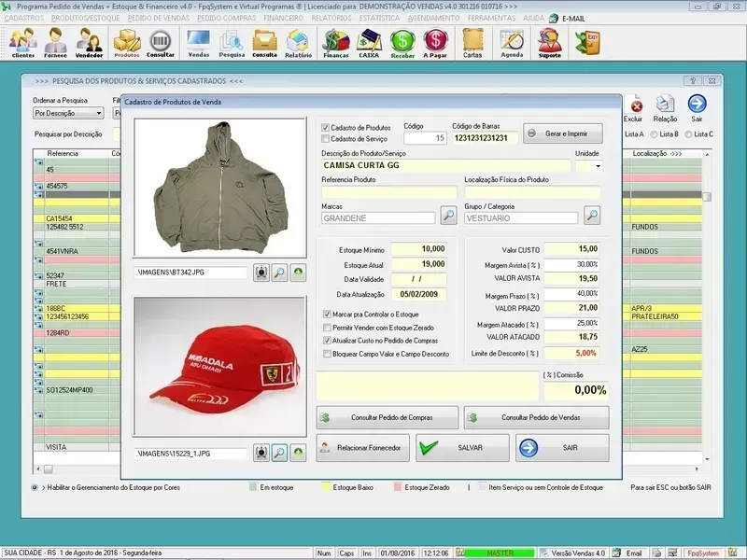Open the Agenda toolbar icon

pos(512,43)
